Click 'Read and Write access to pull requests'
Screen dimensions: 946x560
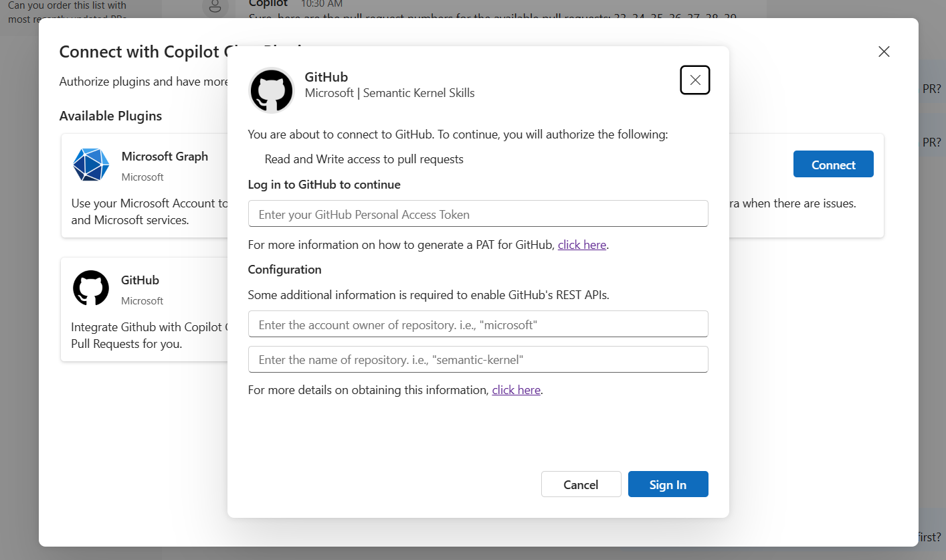tap(364, 159)
